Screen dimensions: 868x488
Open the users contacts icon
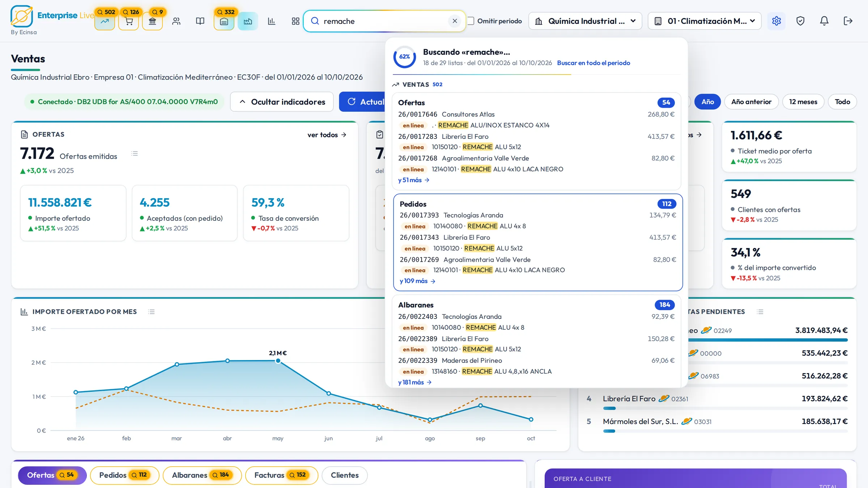coord(176,21)
